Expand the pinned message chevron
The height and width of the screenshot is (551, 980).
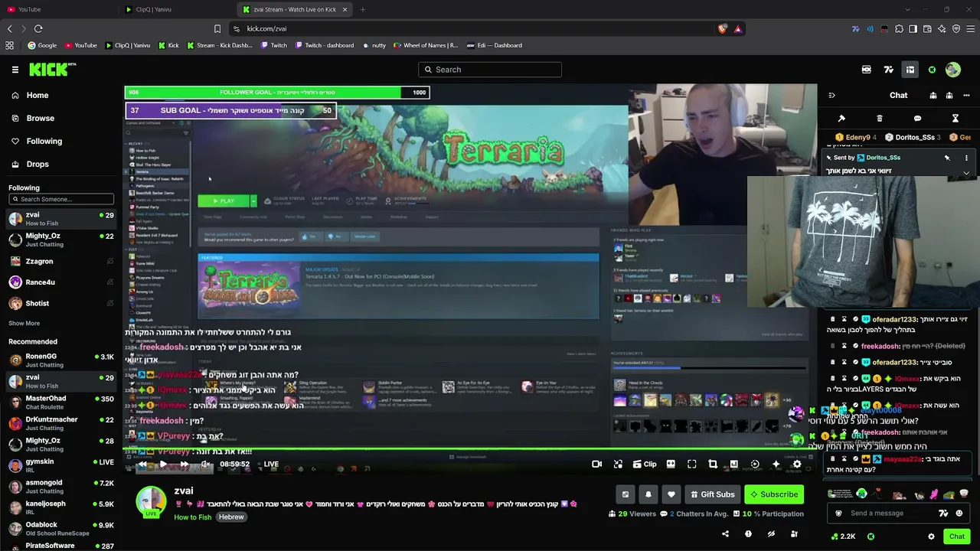tap(966, 173)
